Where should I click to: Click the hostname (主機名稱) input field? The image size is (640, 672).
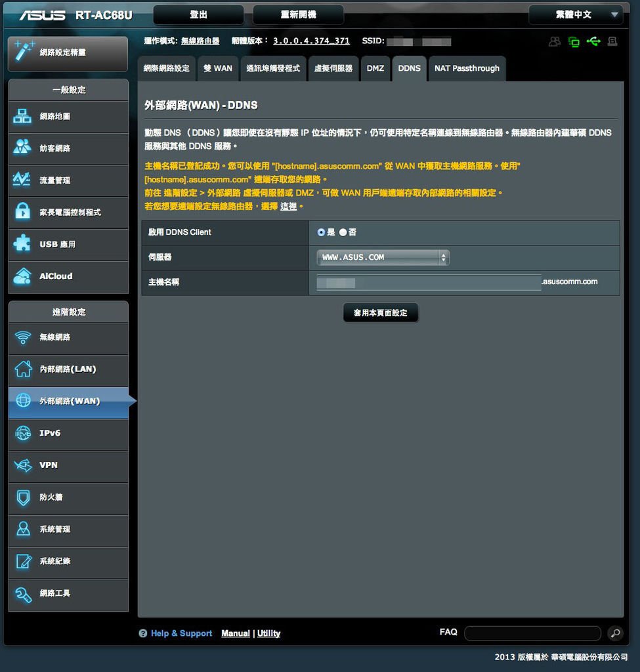pyautogui.click(x=429, y=283)
